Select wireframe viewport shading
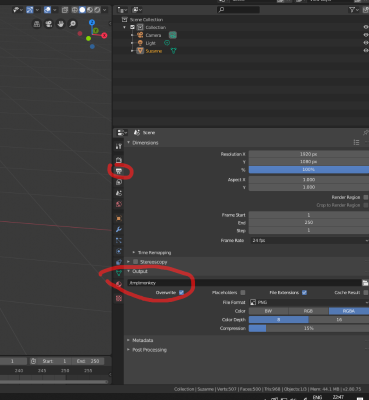 pyautogui.click(x=75, y=10)
